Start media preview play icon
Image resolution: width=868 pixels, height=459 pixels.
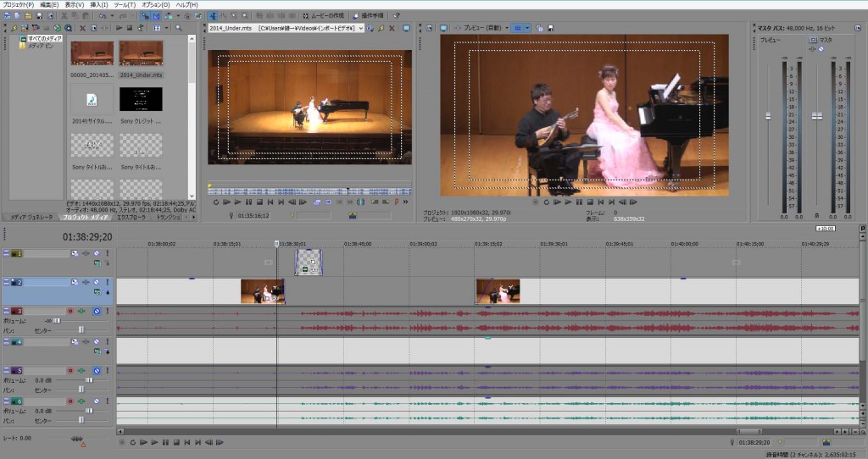click(119, 28)
